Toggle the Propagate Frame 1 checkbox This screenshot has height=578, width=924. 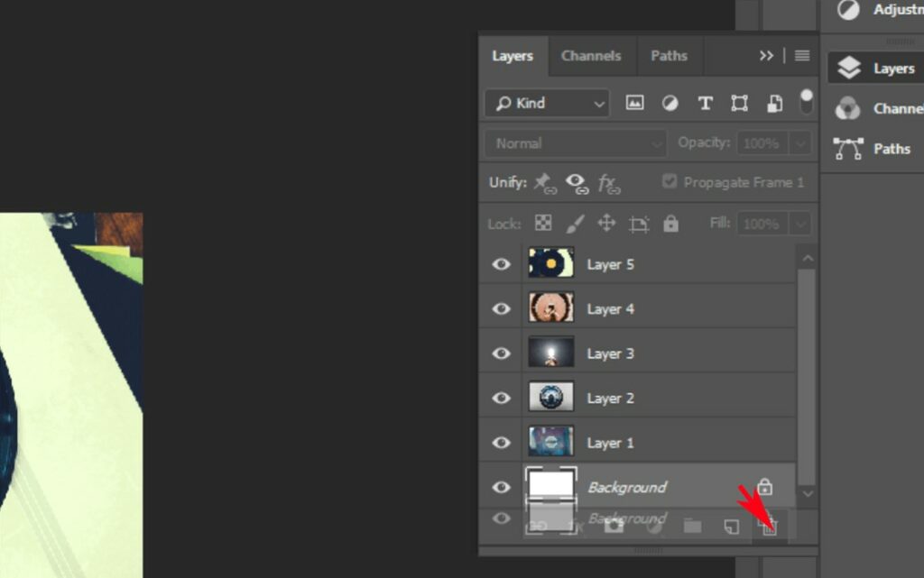click(x=670, y=182)
